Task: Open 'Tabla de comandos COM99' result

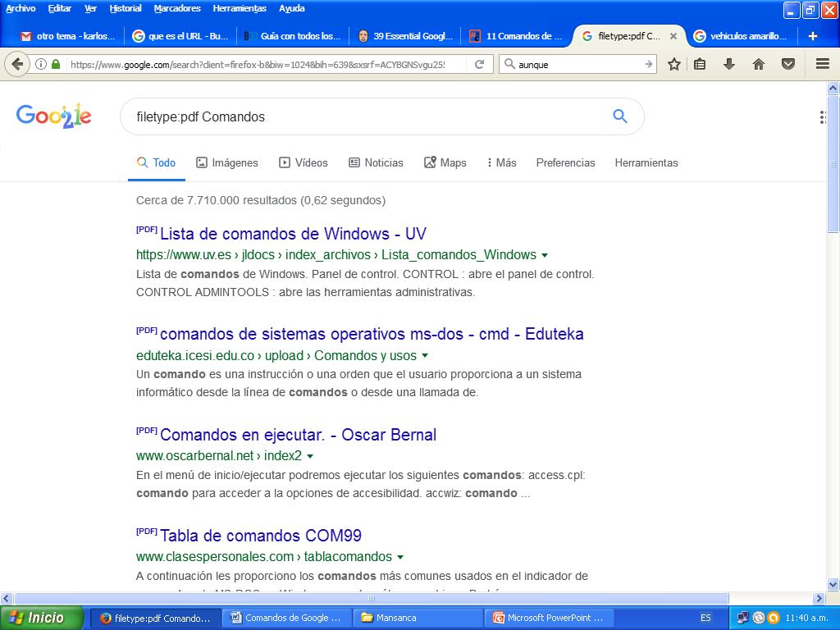Action: (x=261, y=535)
